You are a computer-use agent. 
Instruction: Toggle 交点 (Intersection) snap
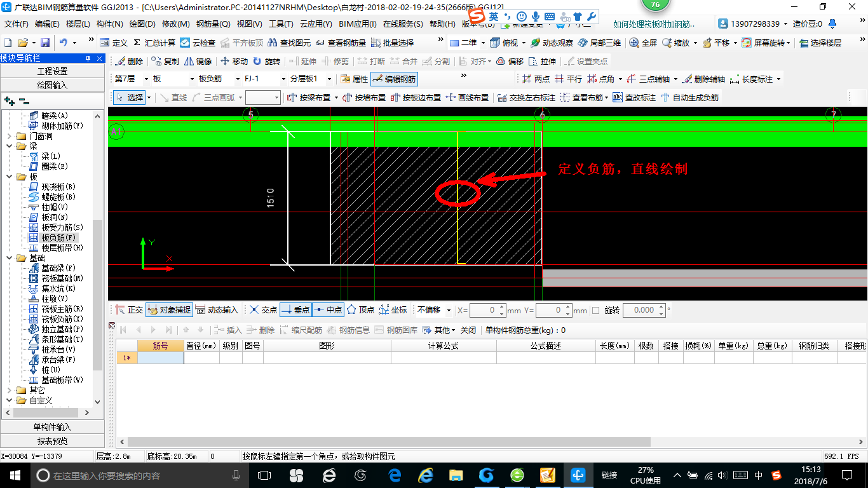pyautogui.click(x=263, y=310)
